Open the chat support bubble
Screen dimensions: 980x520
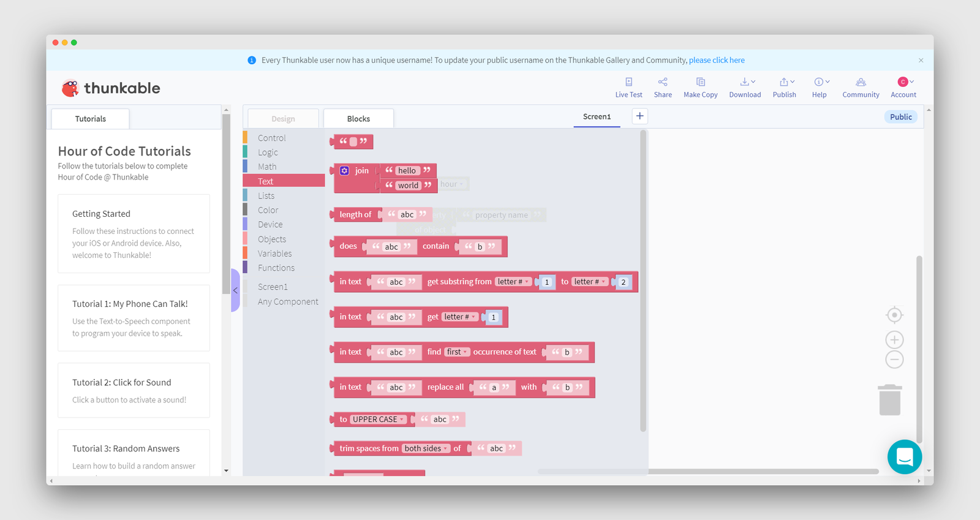pyautogui.click(x=905, y=456)
